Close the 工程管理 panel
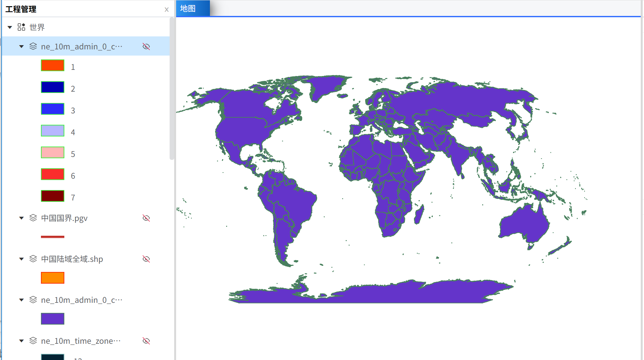Screen dimensions: 644x360 pos(166,9)
